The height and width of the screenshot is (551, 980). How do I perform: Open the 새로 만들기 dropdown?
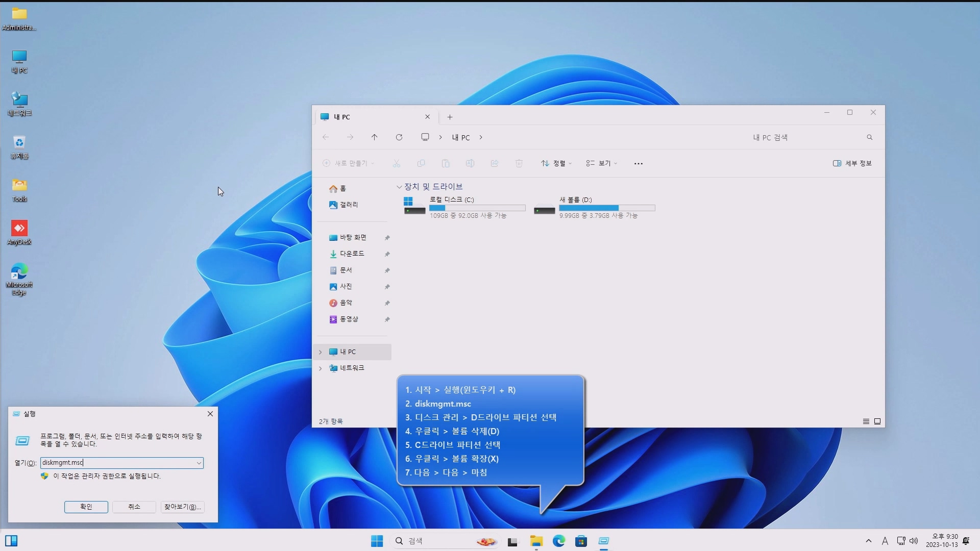point(349,163)
